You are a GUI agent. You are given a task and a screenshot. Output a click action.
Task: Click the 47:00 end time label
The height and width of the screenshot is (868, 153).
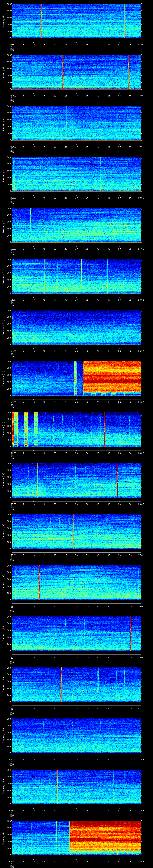[141, 44]
